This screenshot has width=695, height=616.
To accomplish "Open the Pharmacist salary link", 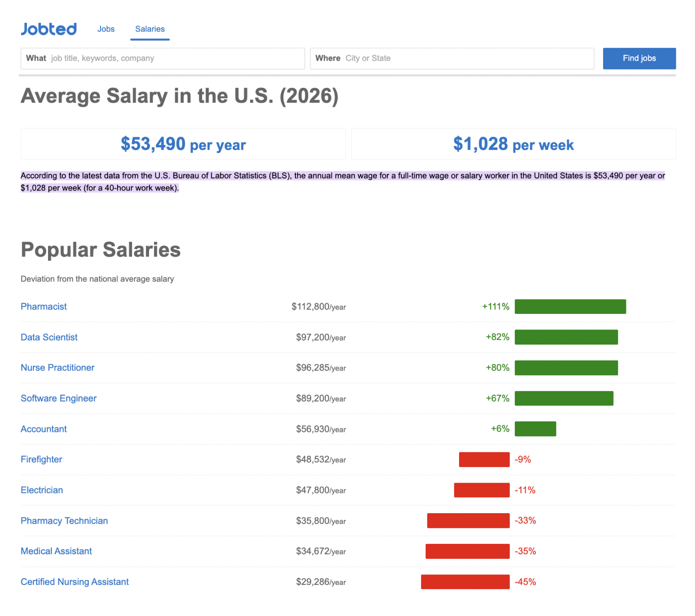I will pyautogui.click(x=43, y=307).
